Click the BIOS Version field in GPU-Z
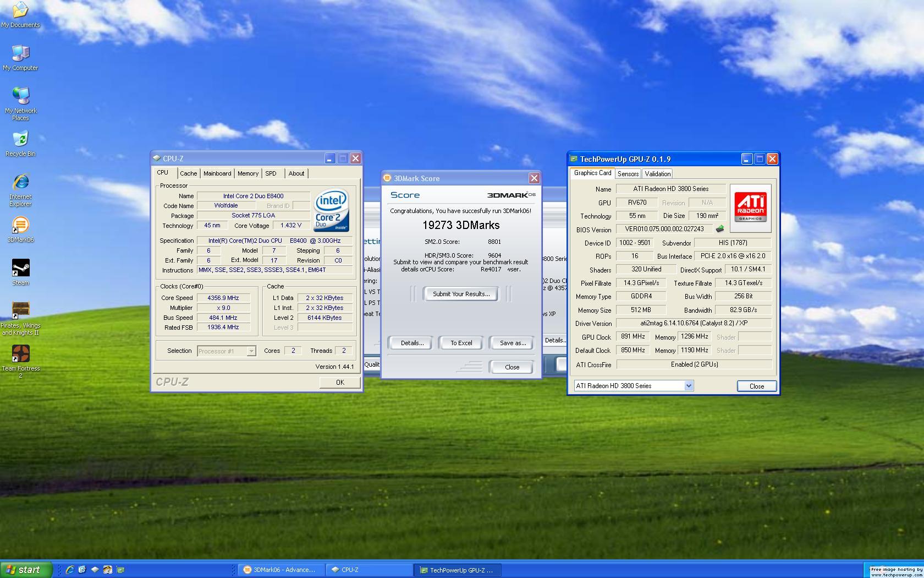The image size is (924, 578). tap(664, 229)
